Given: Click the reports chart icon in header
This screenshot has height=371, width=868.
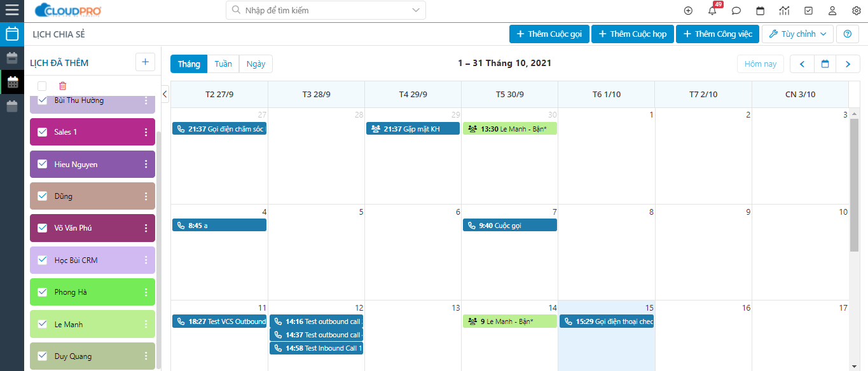Looking at the screenshot, I should [784, 11].
